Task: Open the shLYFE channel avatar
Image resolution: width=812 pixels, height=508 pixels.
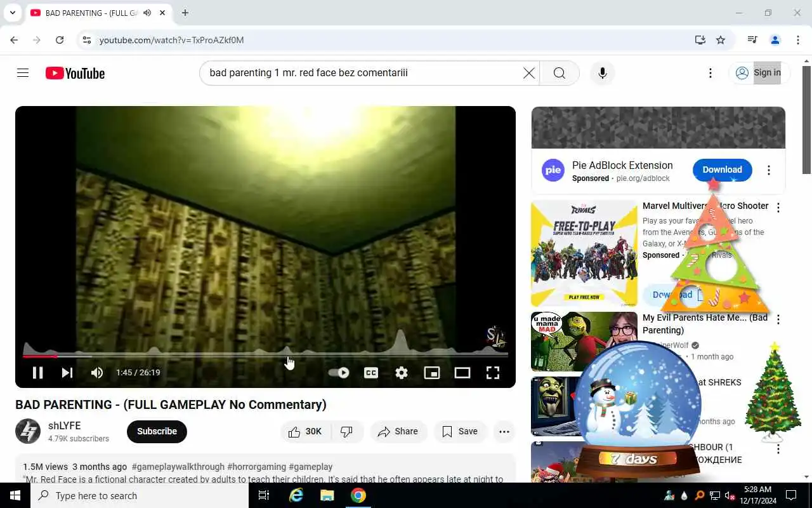Action: pos(28,432)
